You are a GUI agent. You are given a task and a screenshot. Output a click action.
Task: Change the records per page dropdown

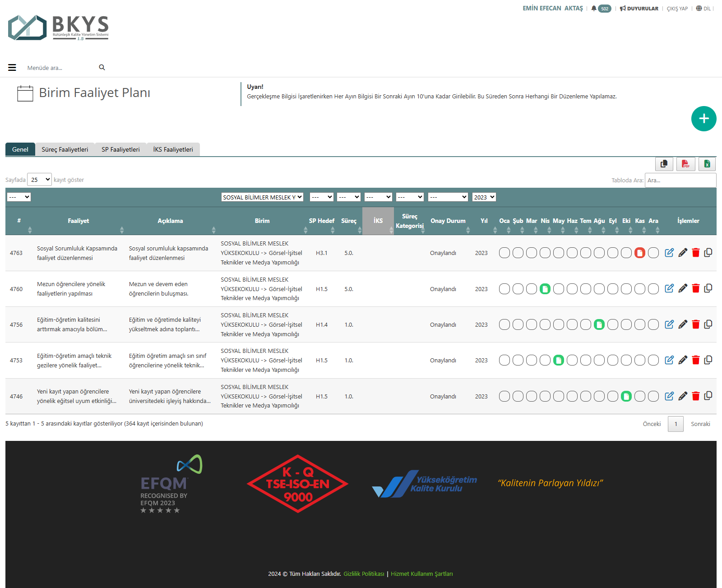39,180
